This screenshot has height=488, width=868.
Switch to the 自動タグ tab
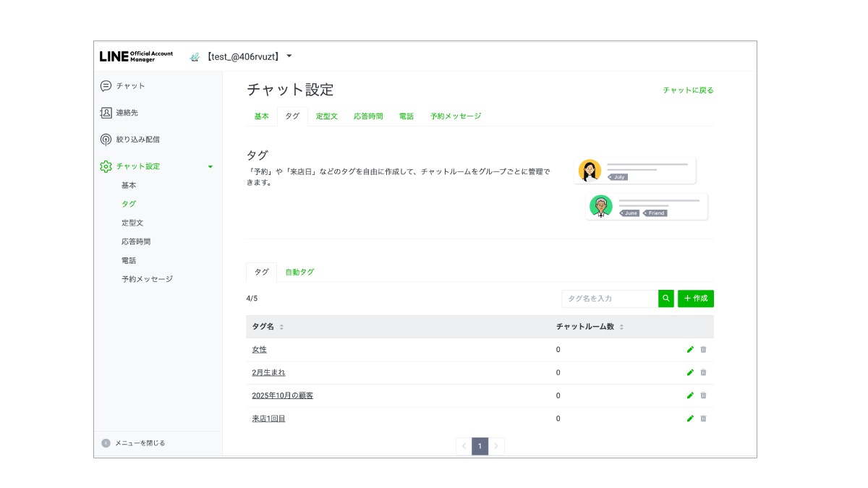299,272
